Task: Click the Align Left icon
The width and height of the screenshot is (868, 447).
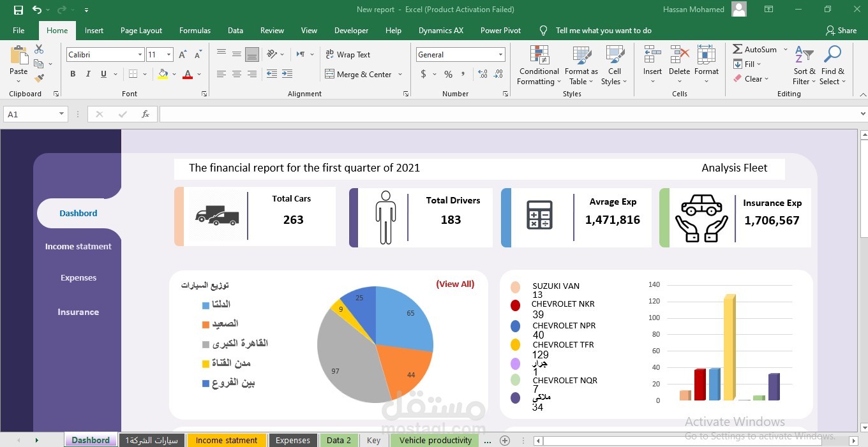Action: (221, 74)
